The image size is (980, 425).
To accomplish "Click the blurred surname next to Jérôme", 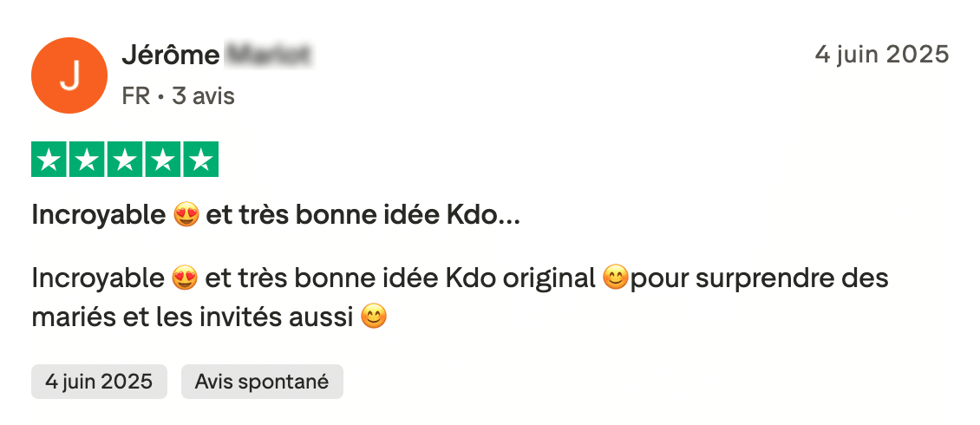I will click(x=269, y=56).
